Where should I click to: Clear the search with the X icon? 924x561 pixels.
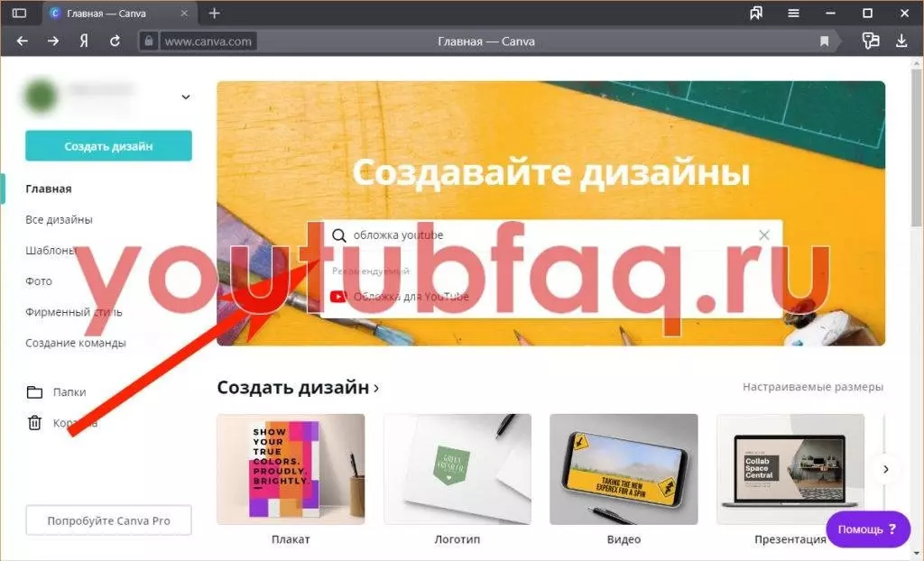point(764,235)
